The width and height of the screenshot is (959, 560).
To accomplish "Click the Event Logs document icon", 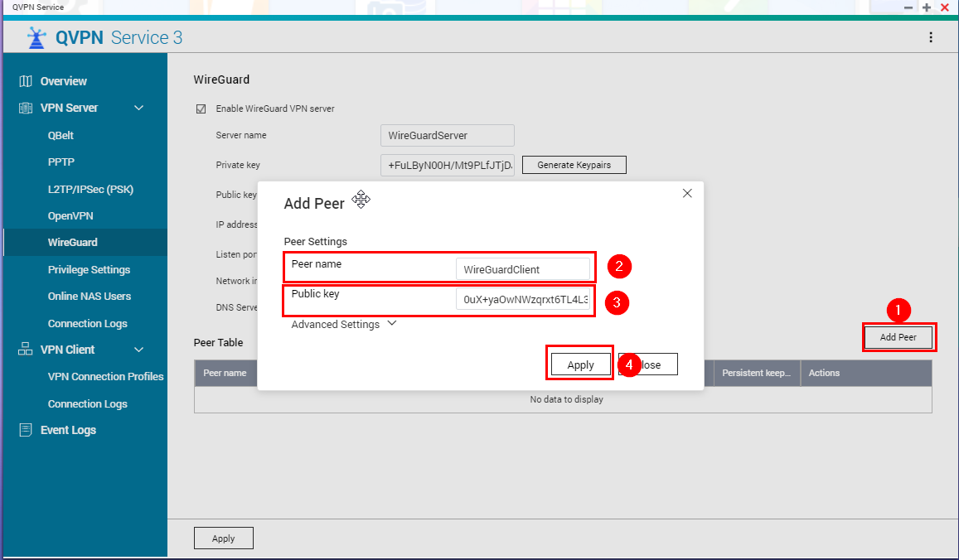I will click(26, 431).
